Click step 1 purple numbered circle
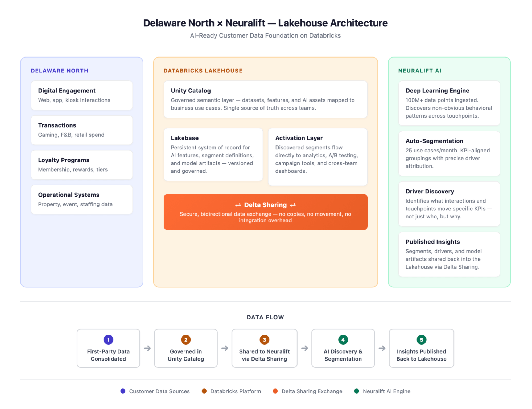This screenshot has width=532, height=409. click(108, 340)
